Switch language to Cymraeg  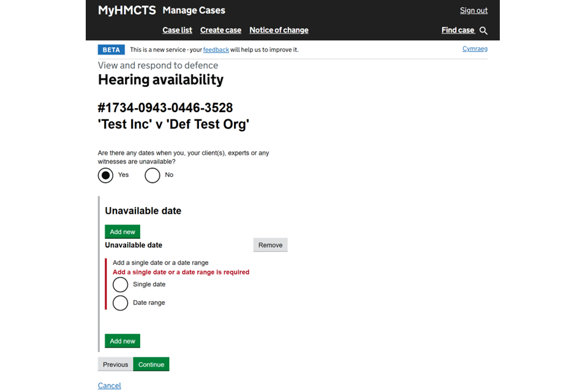coord(475,49)
